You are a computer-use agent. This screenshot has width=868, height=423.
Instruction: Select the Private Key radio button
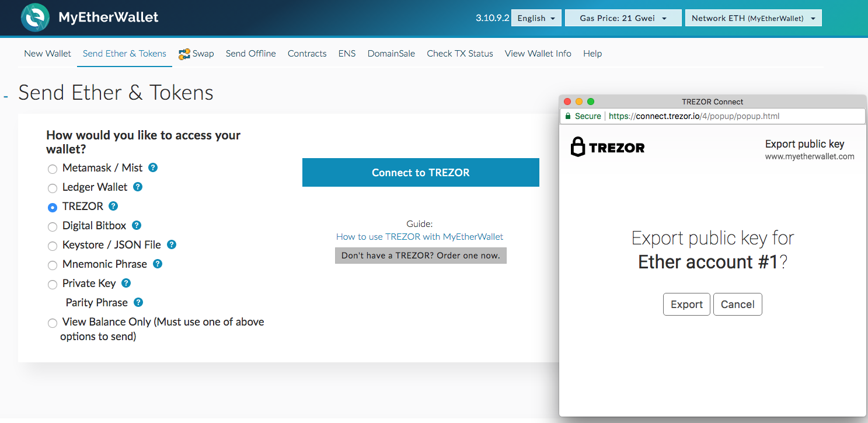pyautogui.click(x=53, y=284)
